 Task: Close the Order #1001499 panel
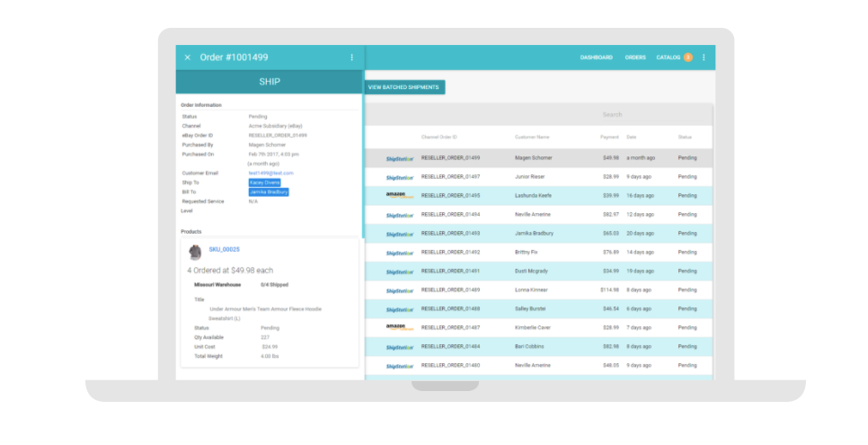[x=188, y=58]
